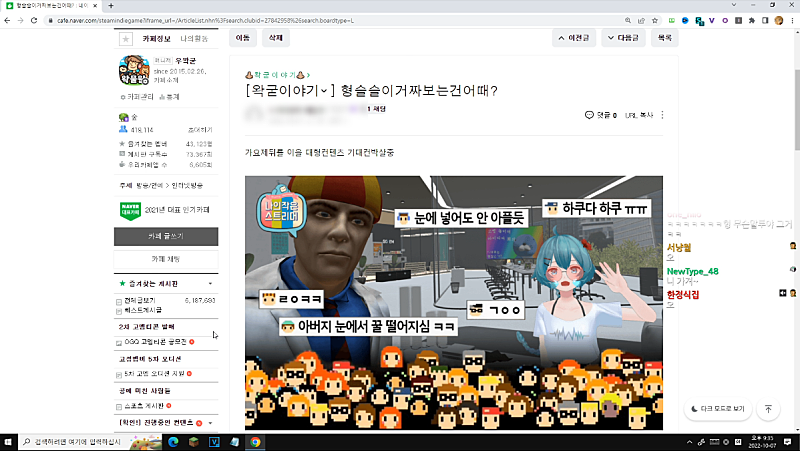
Task: Open the Chrome extensions puzzle icon
Action: click(753, 19)
